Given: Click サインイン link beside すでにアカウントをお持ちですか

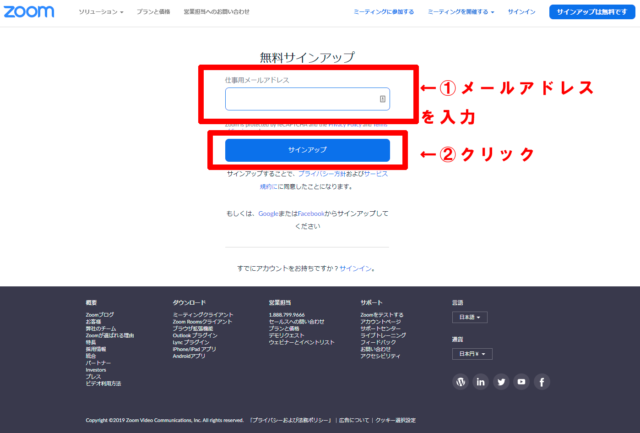Looking at the screenshot, I should [356, 269].
